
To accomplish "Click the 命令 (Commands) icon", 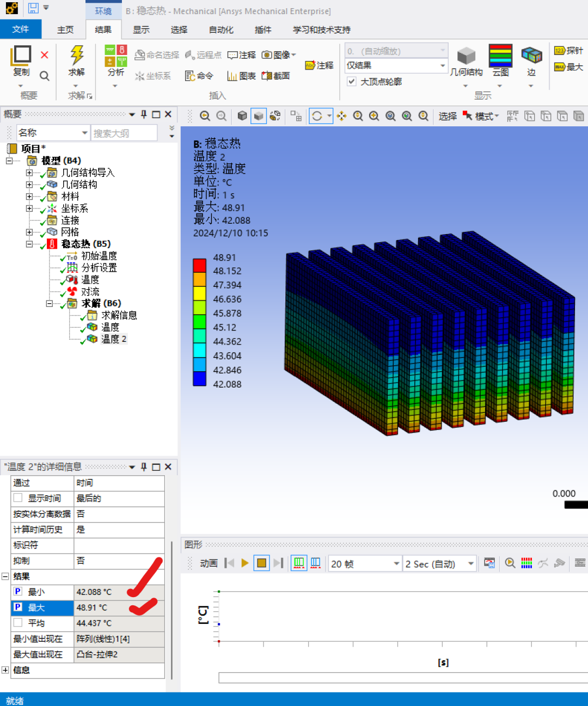I will 190,76.
